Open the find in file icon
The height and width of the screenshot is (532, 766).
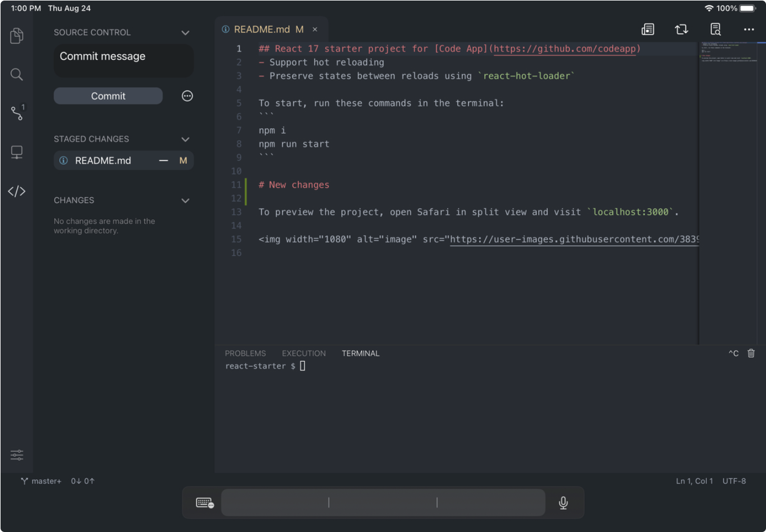point(715,29)
